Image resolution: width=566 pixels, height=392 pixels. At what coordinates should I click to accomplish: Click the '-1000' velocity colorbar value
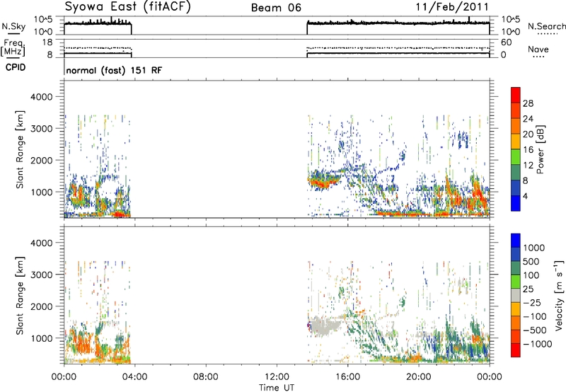click(x=537, y=344)
